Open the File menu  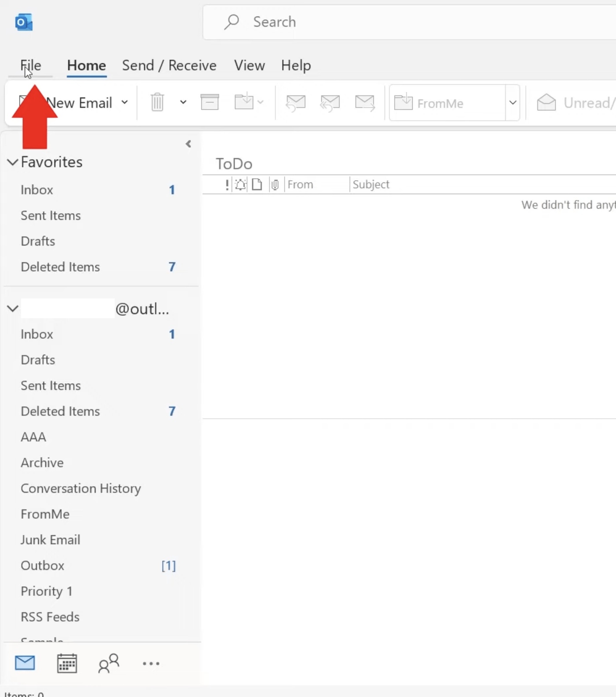point(31,65)
